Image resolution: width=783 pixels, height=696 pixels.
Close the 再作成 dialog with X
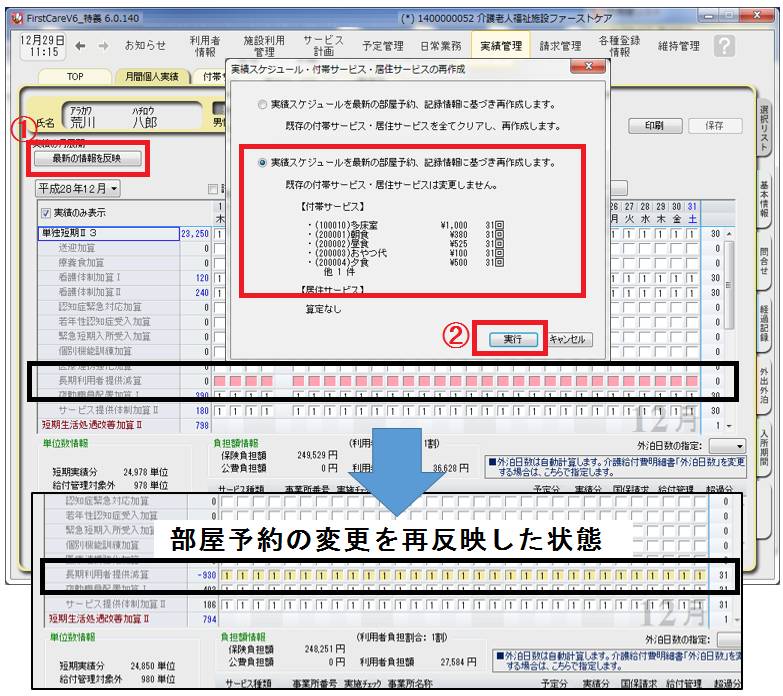(x=586, y=68)
